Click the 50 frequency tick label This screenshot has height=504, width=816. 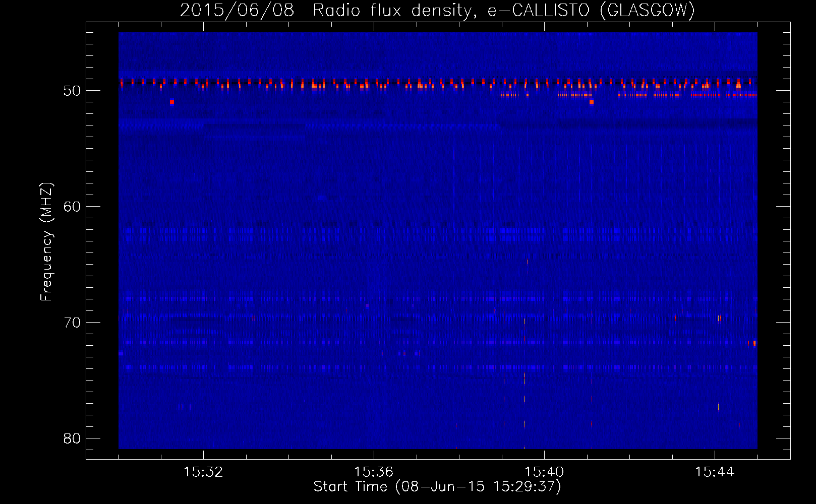coord(72,91)
